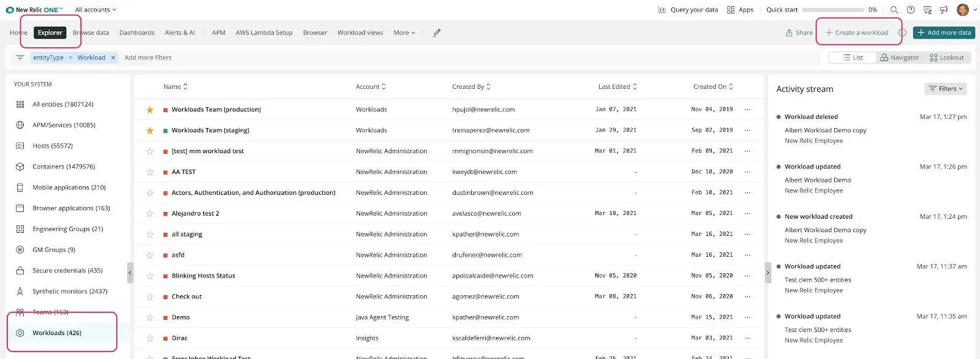980x359 pixels.
Task: Click the info icon next to Create a workload
Action: (x=902, y=32)
